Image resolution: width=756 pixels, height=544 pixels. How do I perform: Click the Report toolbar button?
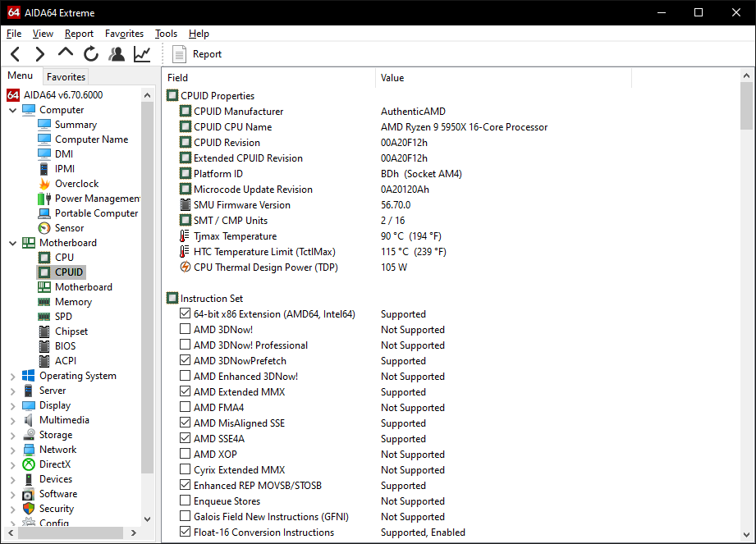197,54
